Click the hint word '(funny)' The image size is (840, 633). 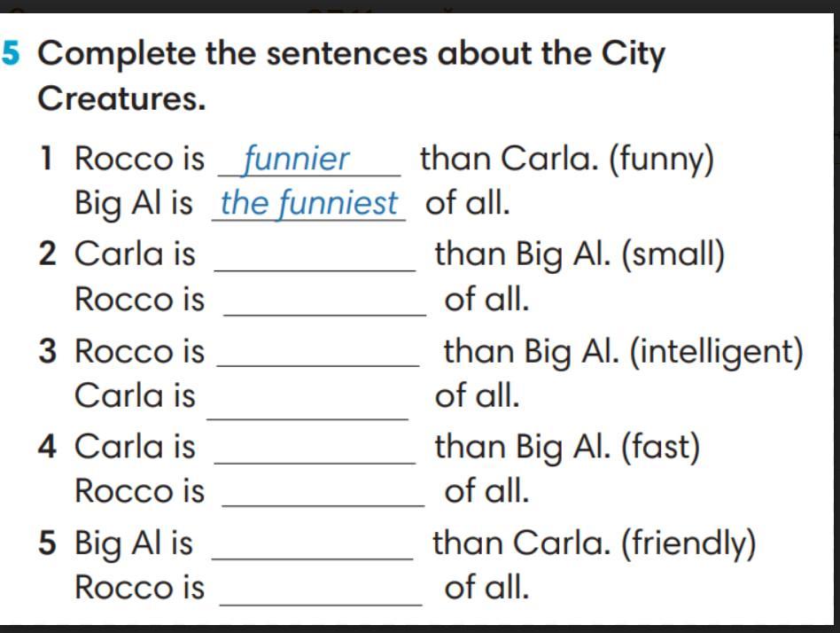click(x=662, y=160)
